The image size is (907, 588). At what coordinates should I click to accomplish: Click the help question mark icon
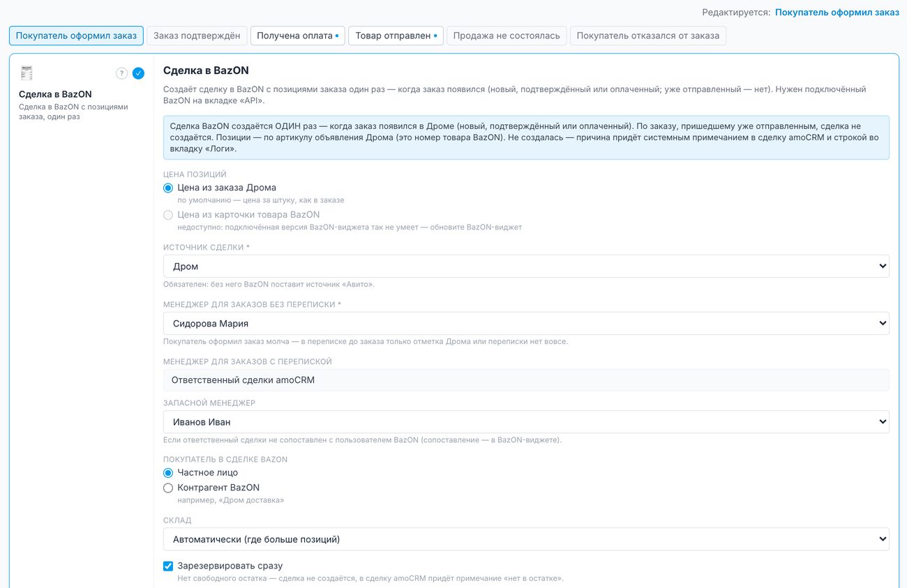pos(121,73)
